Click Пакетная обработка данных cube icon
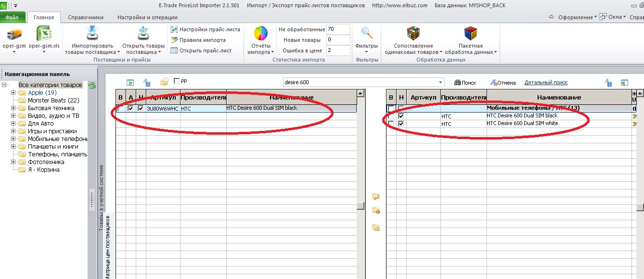This screenshot has width=644, height=279. (x=470, y=34)
